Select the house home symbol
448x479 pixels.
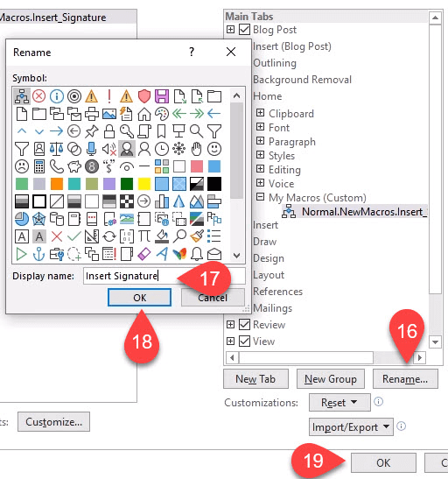click(144, 114)
